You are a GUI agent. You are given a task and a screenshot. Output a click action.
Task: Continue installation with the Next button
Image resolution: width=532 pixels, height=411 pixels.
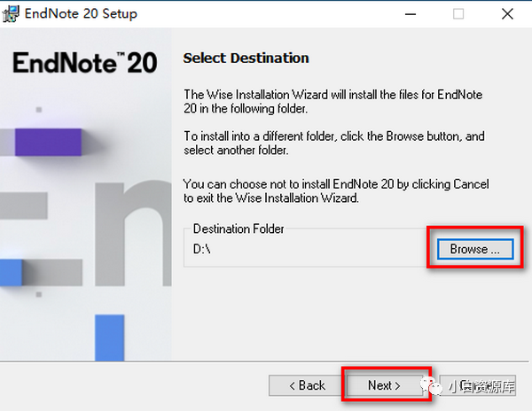point(384,385)
